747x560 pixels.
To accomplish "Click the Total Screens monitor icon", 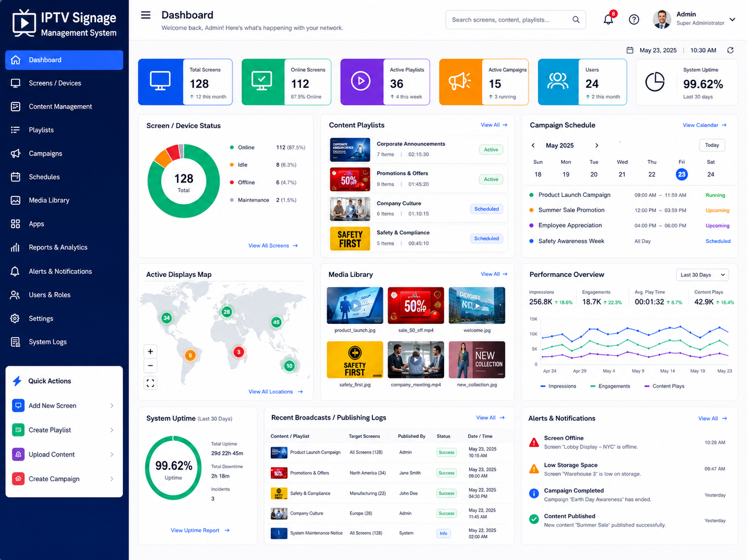I will tap(160, 81).
